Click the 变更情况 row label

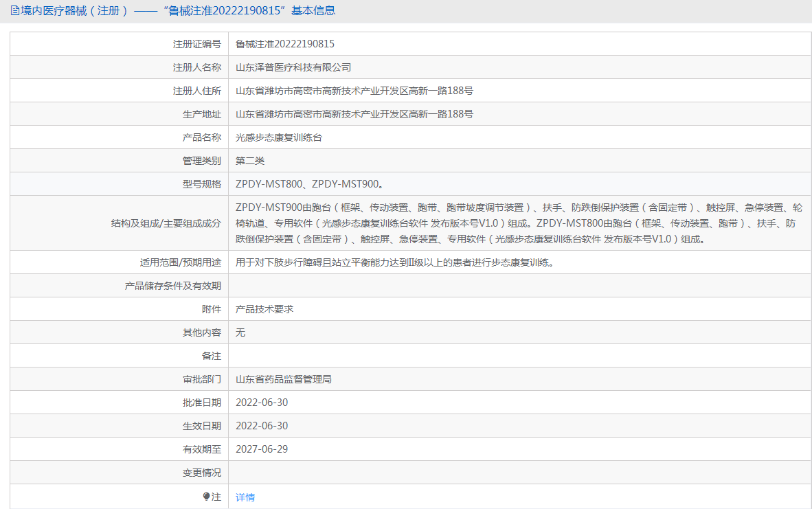201,473
